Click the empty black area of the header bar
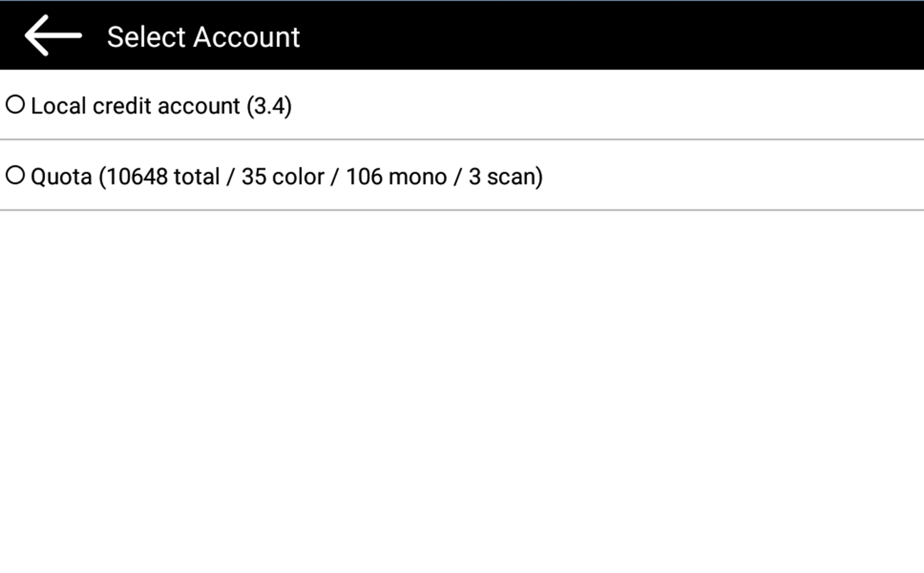 [x=611, y=35]
